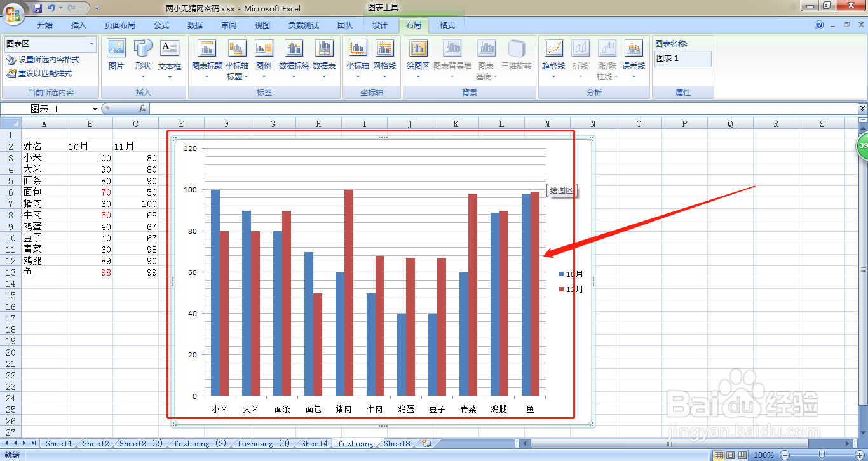Click the 绘图区 plot area icon
Image resolution: width=868 pixels, height=461 pixels.
point(418,60)
